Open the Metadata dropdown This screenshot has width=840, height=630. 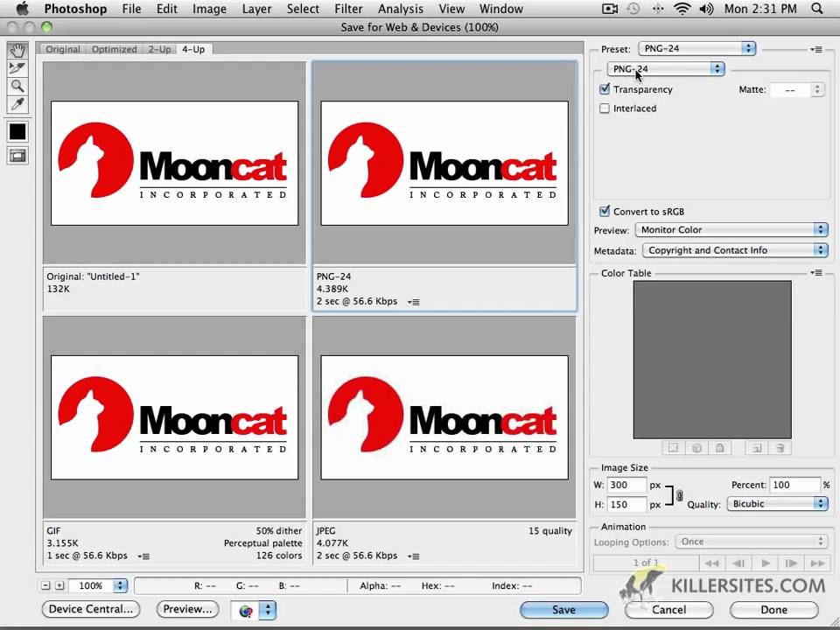[735, 250]
